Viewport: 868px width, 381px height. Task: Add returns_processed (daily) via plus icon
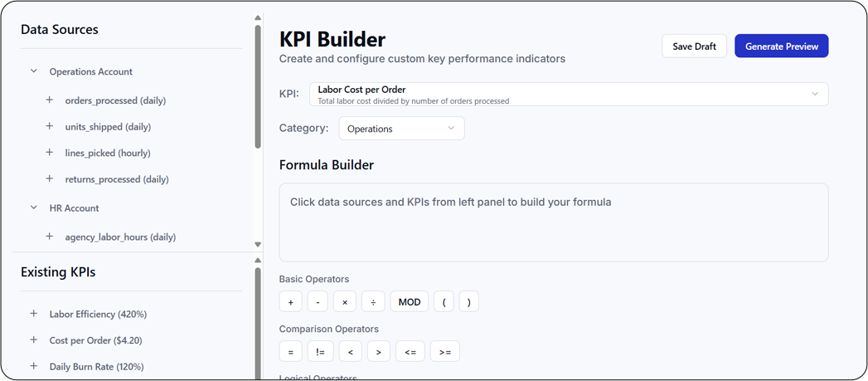coord(50,179)
